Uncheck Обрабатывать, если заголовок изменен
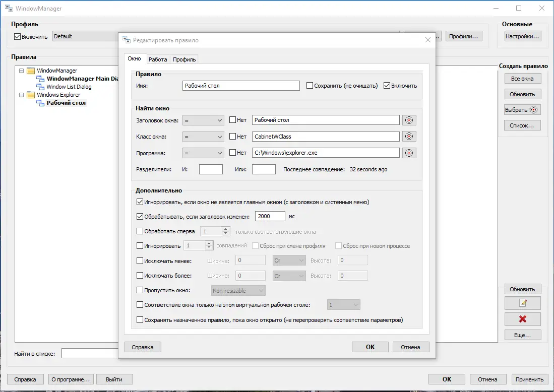Viewport: 554px width, 392px height. click(140, 217)
